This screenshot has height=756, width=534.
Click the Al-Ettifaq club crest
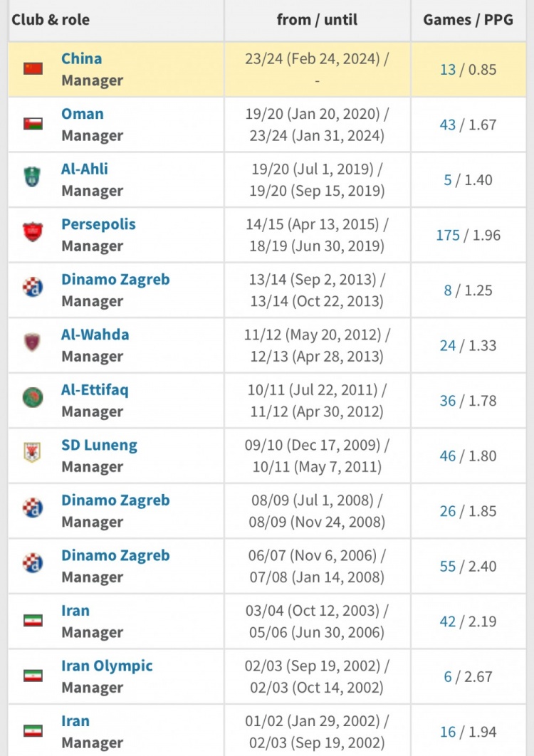tap(33, 397)
